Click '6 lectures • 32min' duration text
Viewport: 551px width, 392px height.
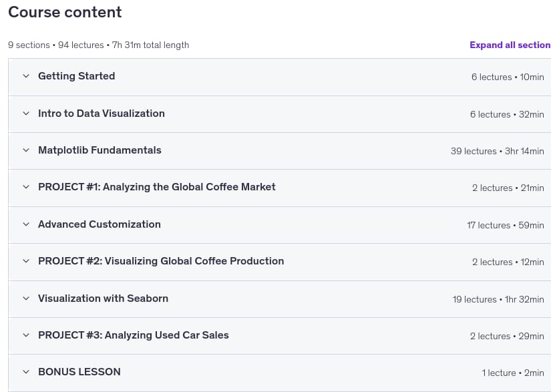pos(507,114)
